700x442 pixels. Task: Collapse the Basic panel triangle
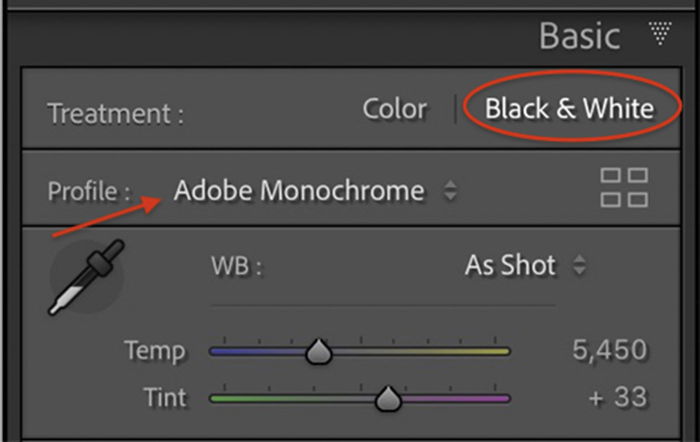pos(660,33)
